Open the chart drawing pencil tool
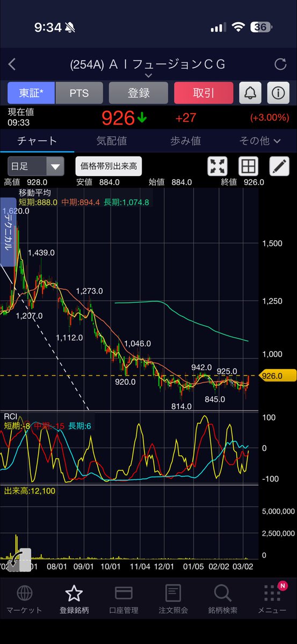The height and width of the screenshot is (644, 297). click(279, 166)
